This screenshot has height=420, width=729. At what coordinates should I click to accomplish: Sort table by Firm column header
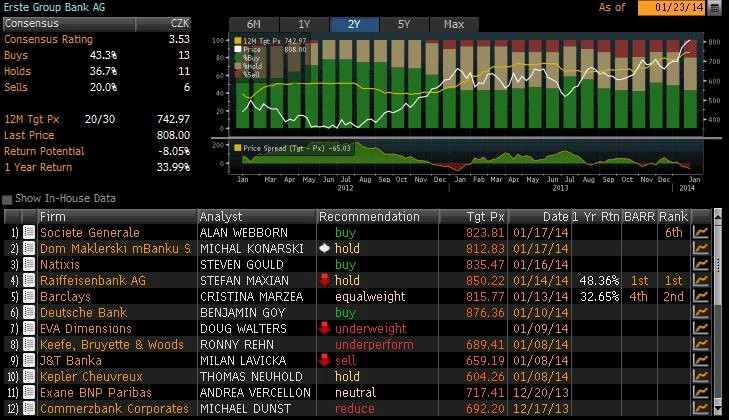[x=117, y=217]
